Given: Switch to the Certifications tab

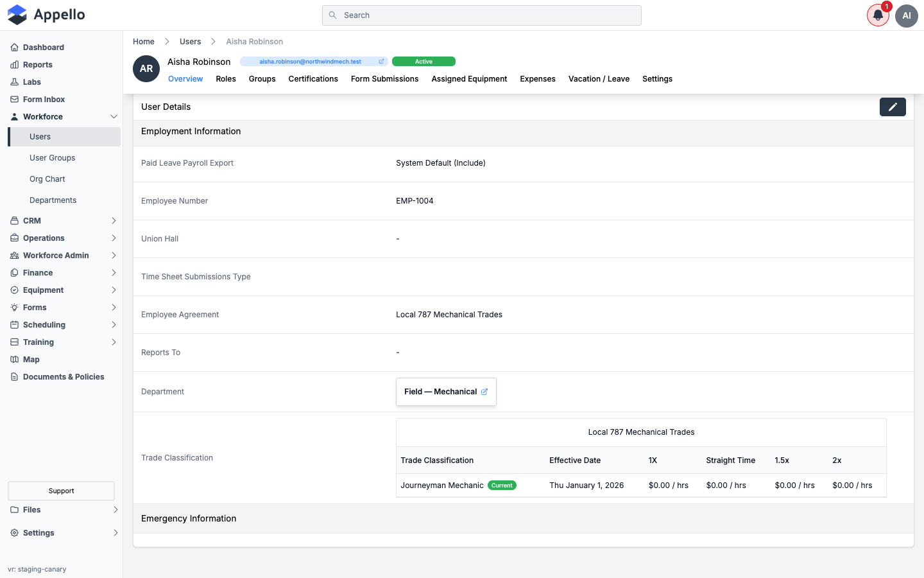Looking at the screenshot, I should pos(313,79).
